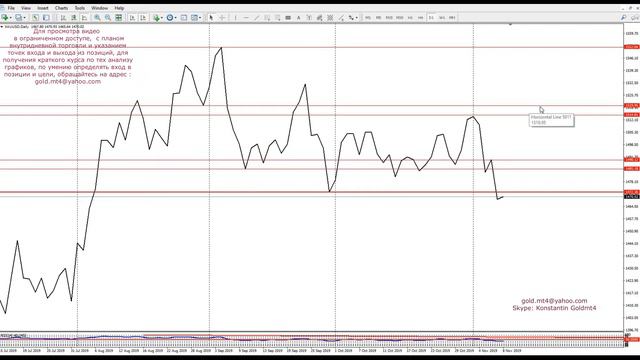Switch to H4 timeframe
This screenshot has width=640, height=360.
(x=420, y=18)
